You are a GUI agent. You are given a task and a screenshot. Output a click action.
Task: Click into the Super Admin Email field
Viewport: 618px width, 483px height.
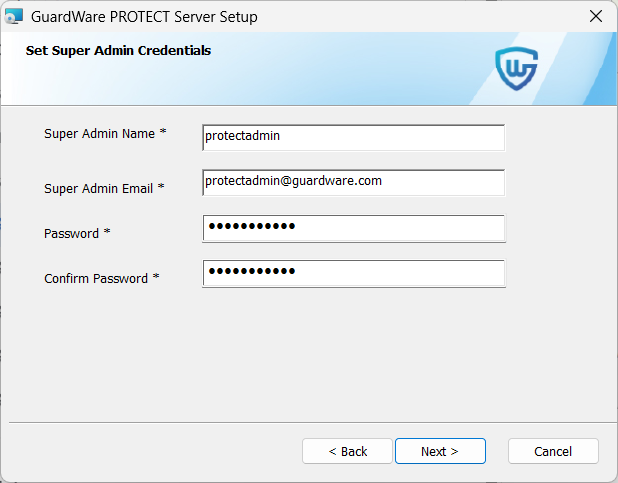tap(354, 183)
